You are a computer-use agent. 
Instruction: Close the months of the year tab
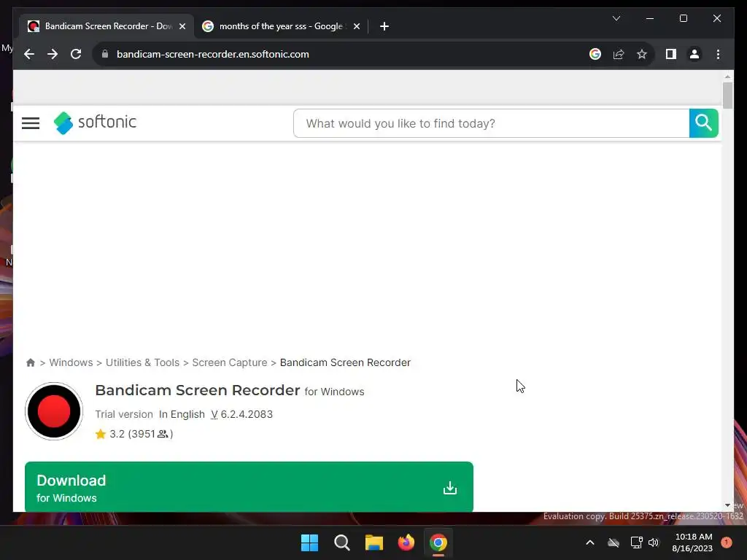pos(357,27)
